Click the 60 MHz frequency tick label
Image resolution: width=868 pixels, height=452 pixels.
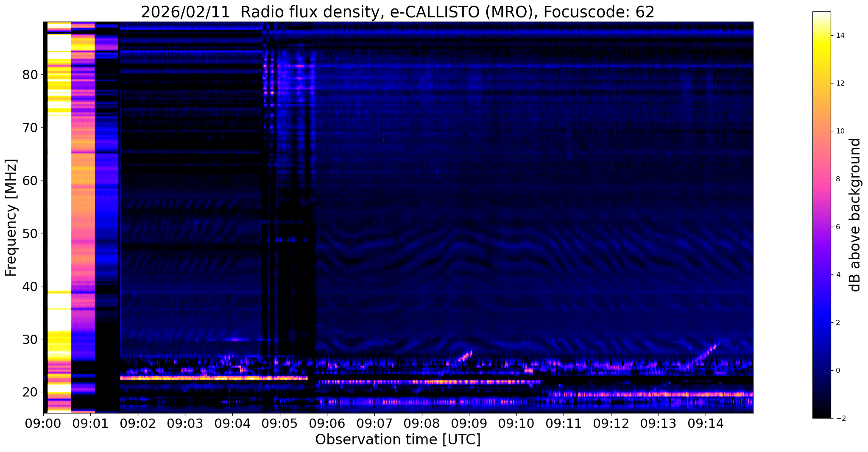tap(30, 180)
